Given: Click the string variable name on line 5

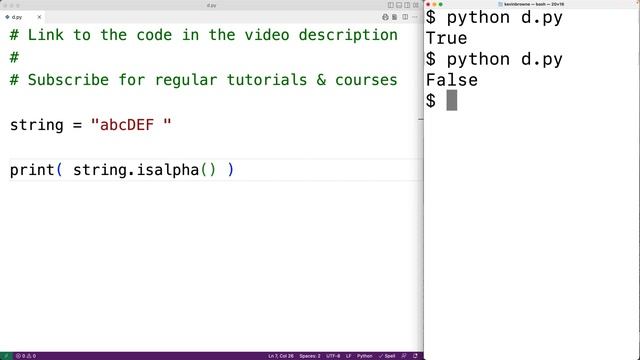Looking at the screenshot, I should [36, 125].
